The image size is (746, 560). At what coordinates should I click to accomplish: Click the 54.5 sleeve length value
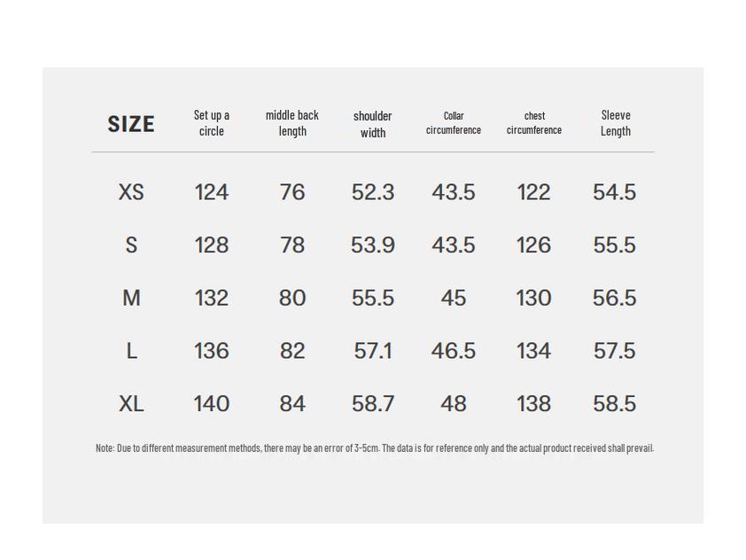pos(615,192)
